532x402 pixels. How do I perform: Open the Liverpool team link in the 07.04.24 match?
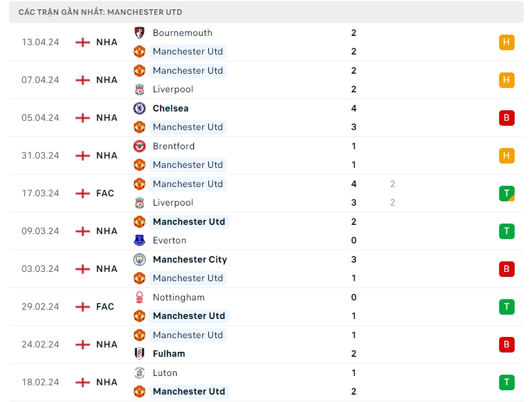pyautogui.click(x=173, y=89)
